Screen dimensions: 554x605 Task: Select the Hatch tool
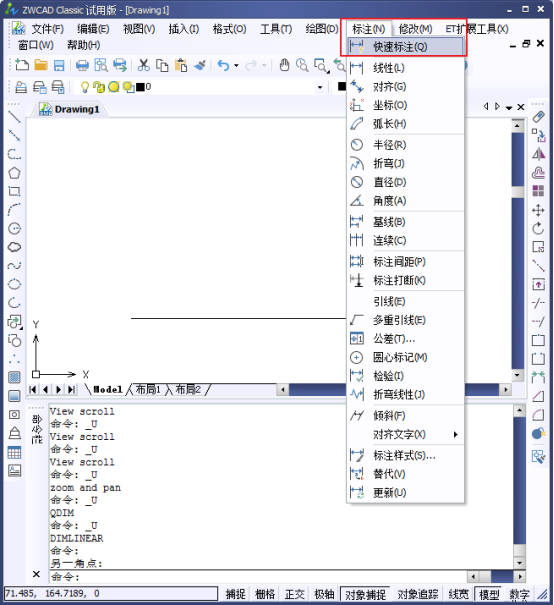click(14, 377)
